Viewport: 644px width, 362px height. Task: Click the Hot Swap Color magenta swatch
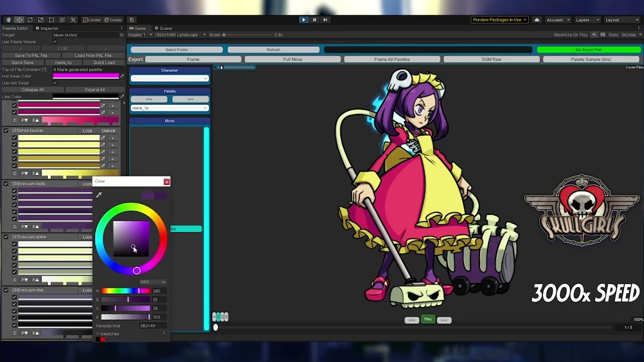pyautogui.click(x=86, y=76)
